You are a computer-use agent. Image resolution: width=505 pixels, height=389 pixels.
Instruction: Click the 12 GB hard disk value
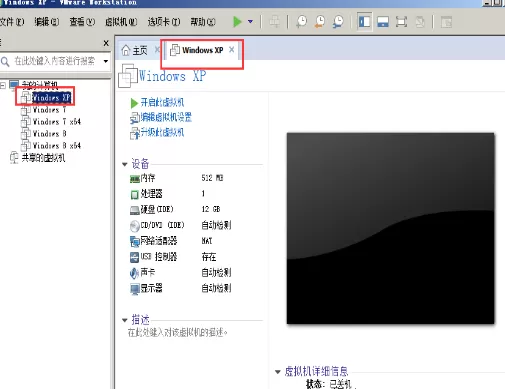[x=211, y=209]
